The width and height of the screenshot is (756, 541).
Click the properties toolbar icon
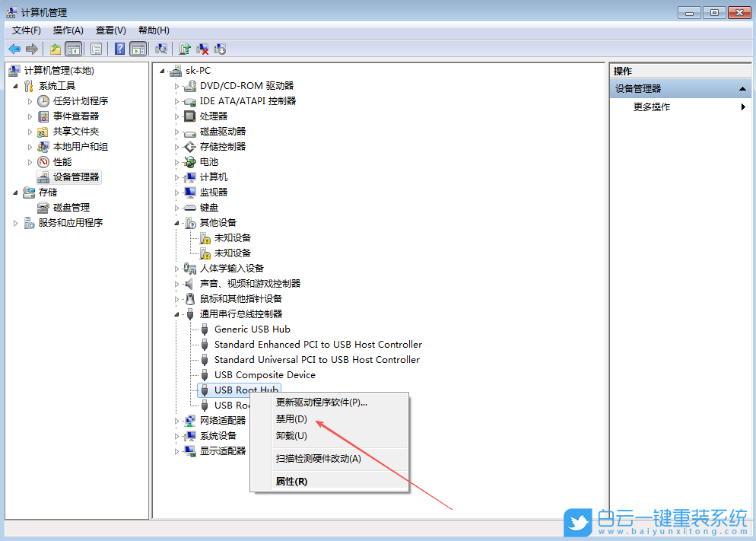coord(96,48)
